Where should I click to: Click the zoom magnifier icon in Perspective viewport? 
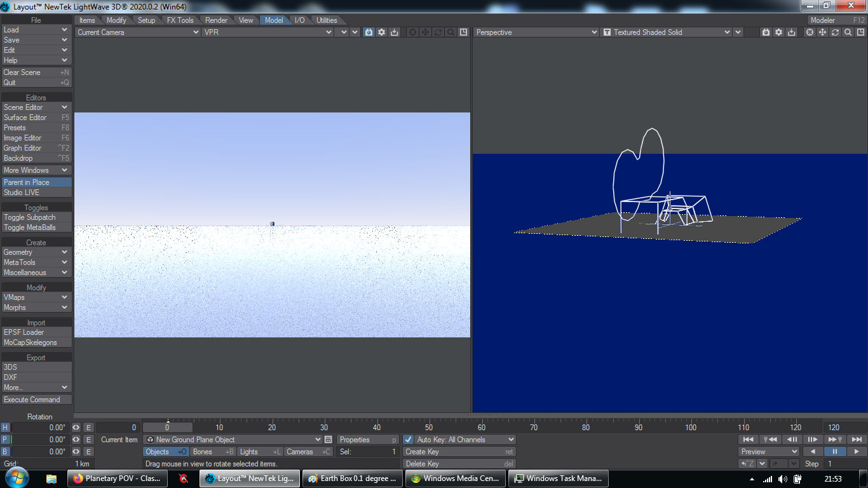click(x=848, y=32)
